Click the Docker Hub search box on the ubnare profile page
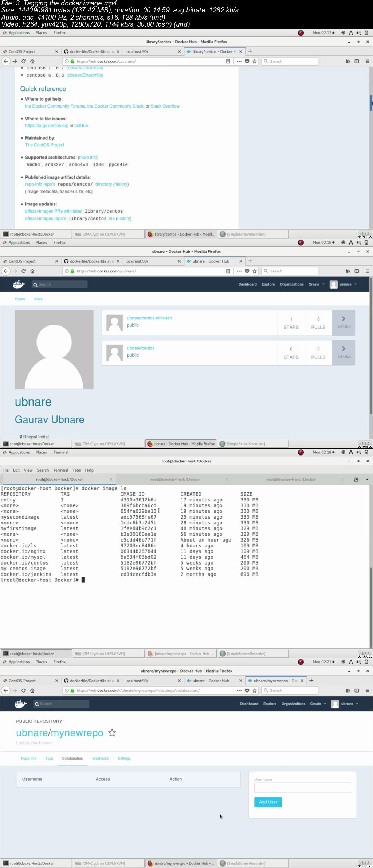The height and width of the screenshot is (868, 373). (60, 284)
